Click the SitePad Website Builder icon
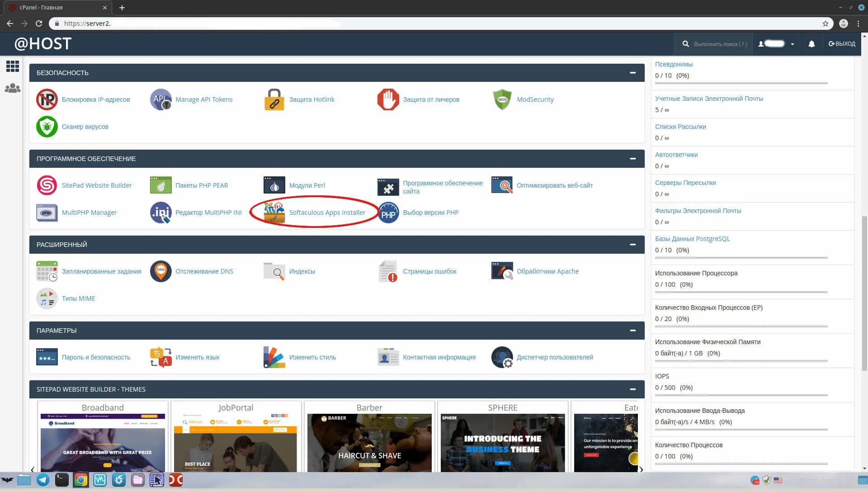Screen dimensions: 868x492 point(47,185)
